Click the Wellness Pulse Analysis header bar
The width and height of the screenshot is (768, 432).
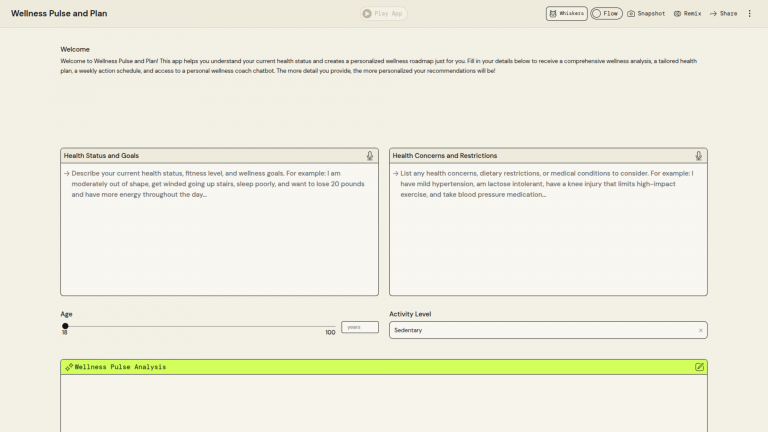(380, 367)
